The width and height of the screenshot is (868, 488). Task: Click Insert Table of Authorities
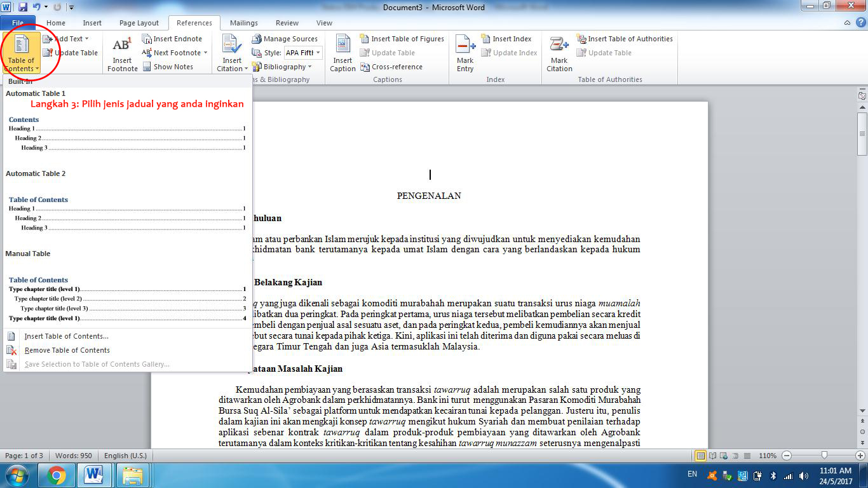coord(625,39)
